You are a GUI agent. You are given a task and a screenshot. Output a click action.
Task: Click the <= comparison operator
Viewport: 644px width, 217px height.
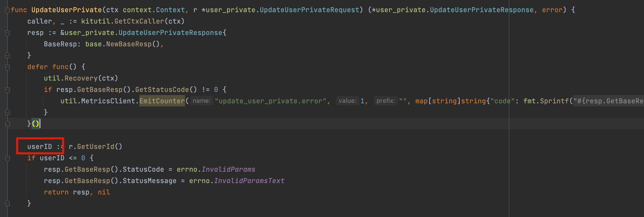point(73,158)
